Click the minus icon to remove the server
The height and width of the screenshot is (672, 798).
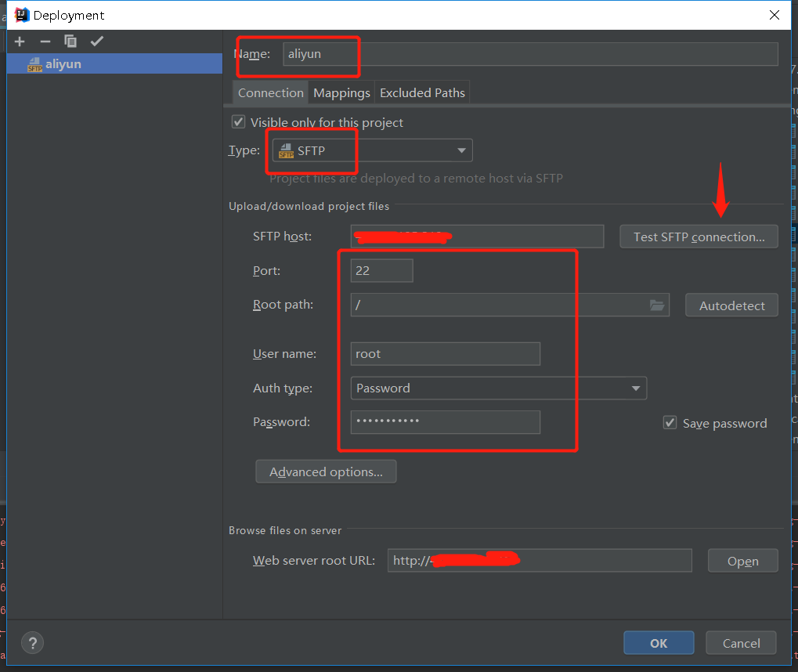pos(45,41)
